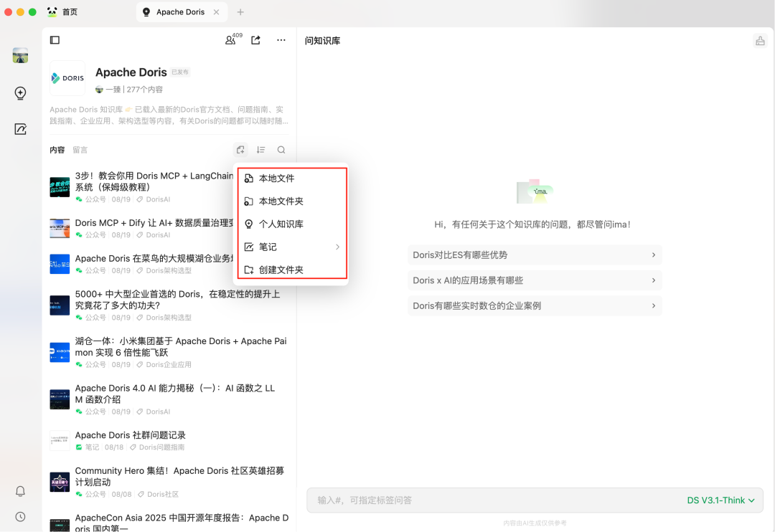This screenshot has height=532, width=775.
Task: Open the share icon for Apache Doris
Action: tap(255, 41)
